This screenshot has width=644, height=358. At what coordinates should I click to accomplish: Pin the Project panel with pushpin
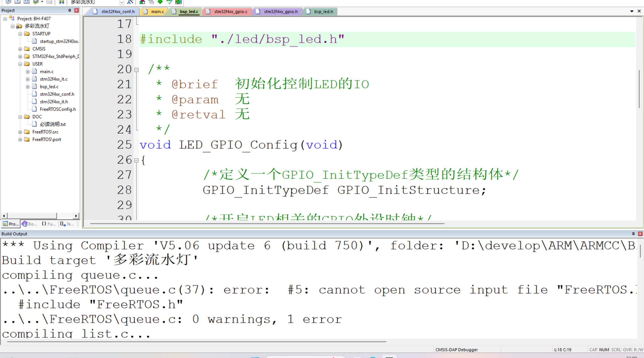(x=70, y=10)
